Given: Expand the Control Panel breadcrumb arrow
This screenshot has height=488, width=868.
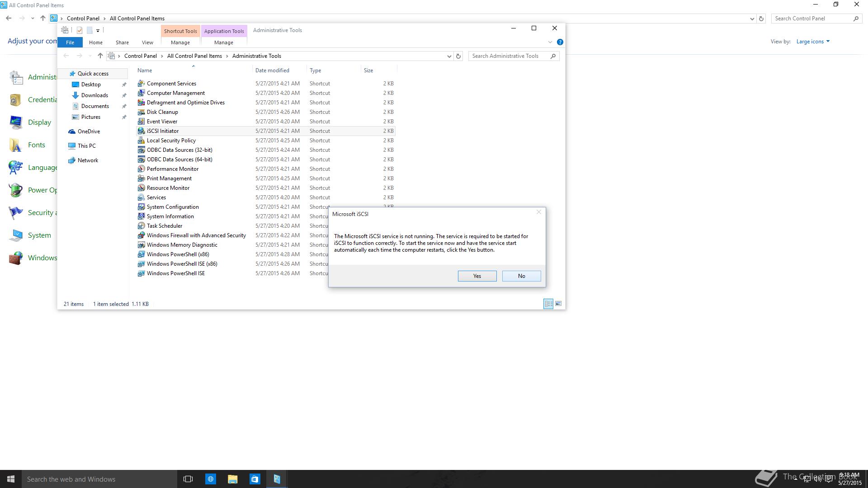Looking at the screenshot, I should 161,56.
